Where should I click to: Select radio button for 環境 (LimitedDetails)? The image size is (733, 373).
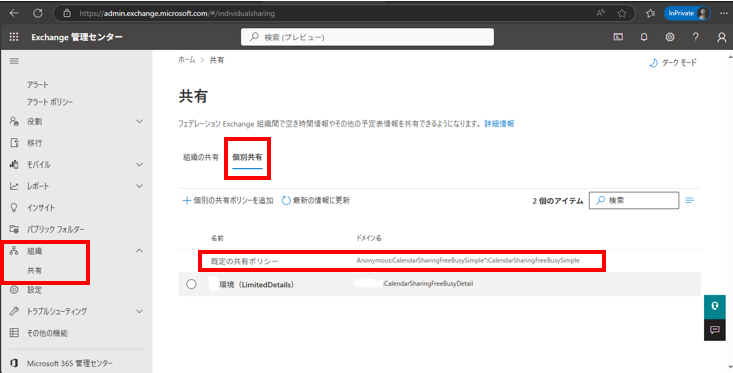click(191, 284)
